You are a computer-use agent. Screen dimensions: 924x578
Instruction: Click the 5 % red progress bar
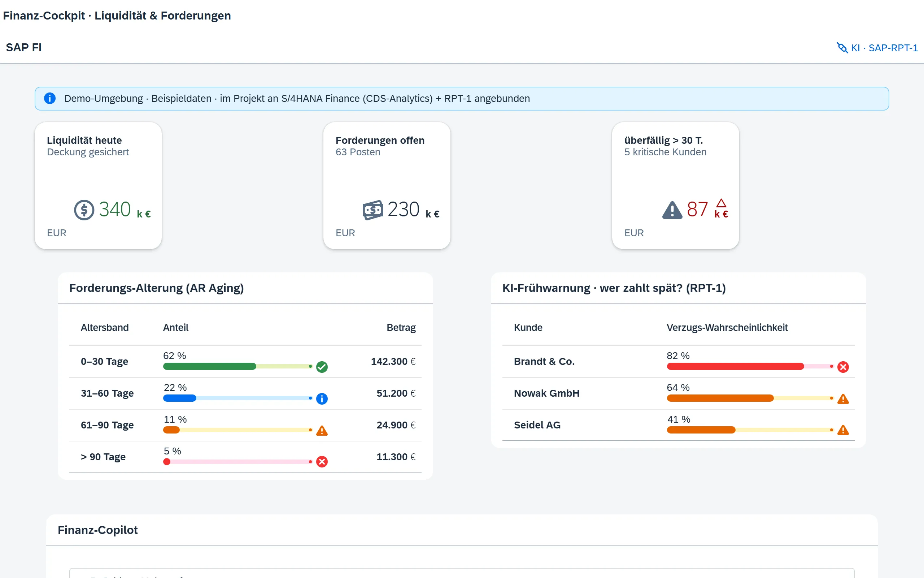(237, 461)
